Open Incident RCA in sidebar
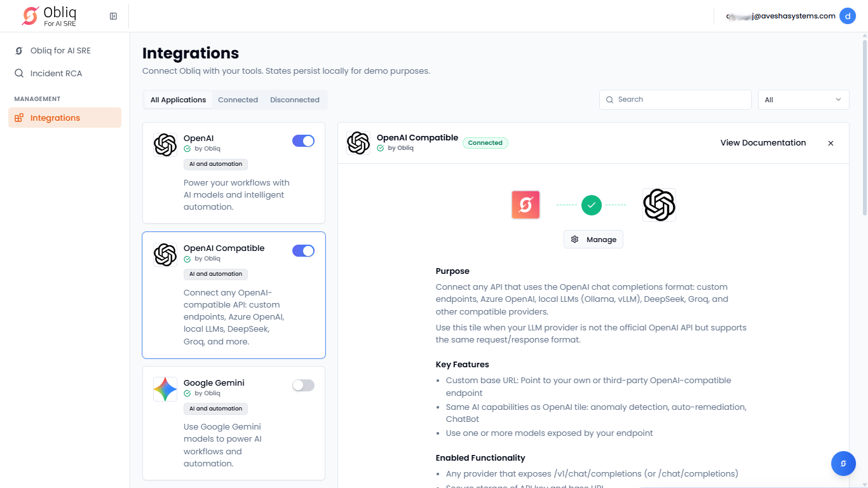Image resolution: width=868 pixels, height=488 pixels. [56, 73]
